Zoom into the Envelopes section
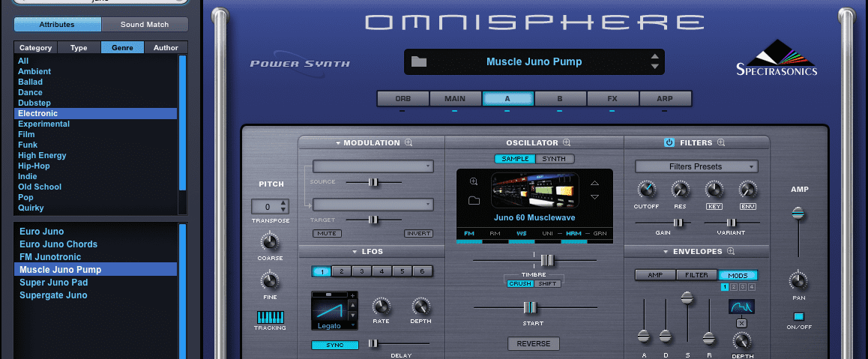Screen dimensions: 868x359 pos(731,251)
